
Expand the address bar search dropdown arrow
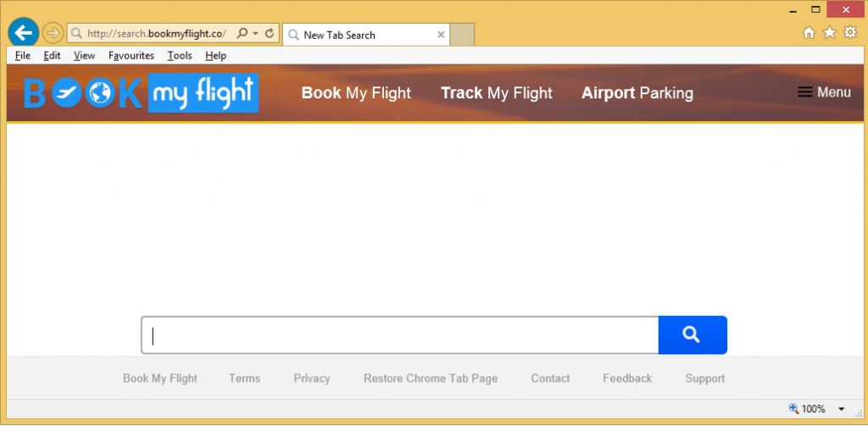pos(255,34)
